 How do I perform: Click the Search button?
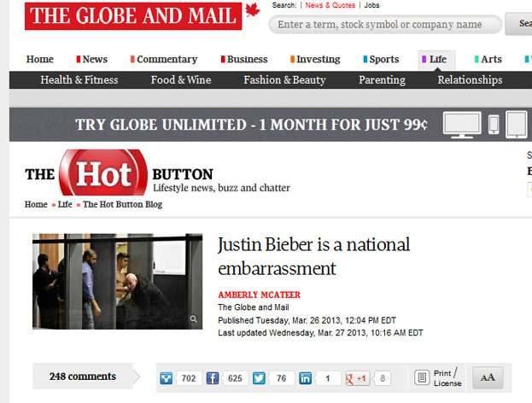pos(518,24)
